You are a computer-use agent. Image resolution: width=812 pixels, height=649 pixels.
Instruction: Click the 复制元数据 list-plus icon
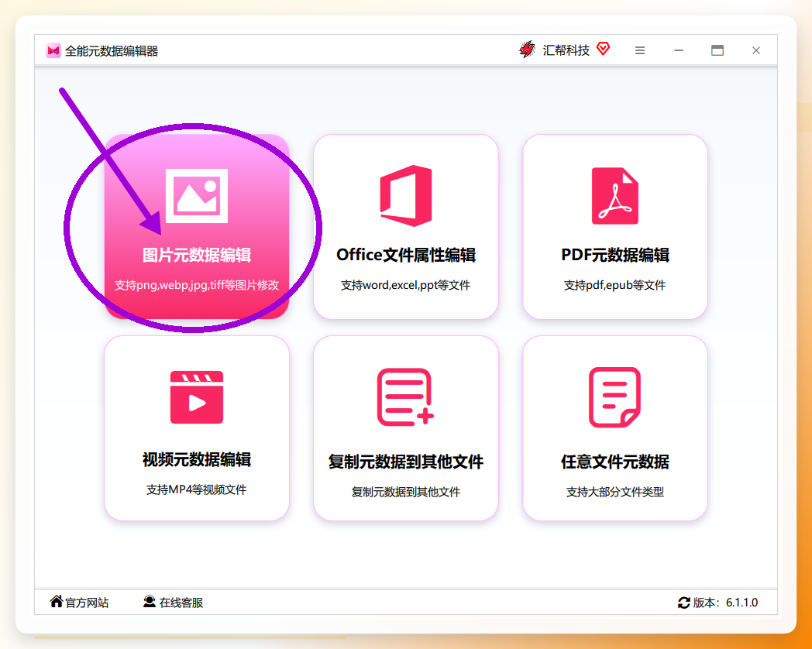[x=405, y=397]
